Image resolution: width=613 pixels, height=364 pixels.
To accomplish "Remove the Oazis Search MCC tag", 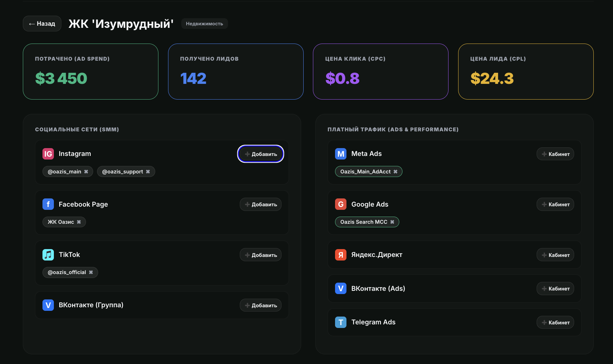I will point(392,222).
